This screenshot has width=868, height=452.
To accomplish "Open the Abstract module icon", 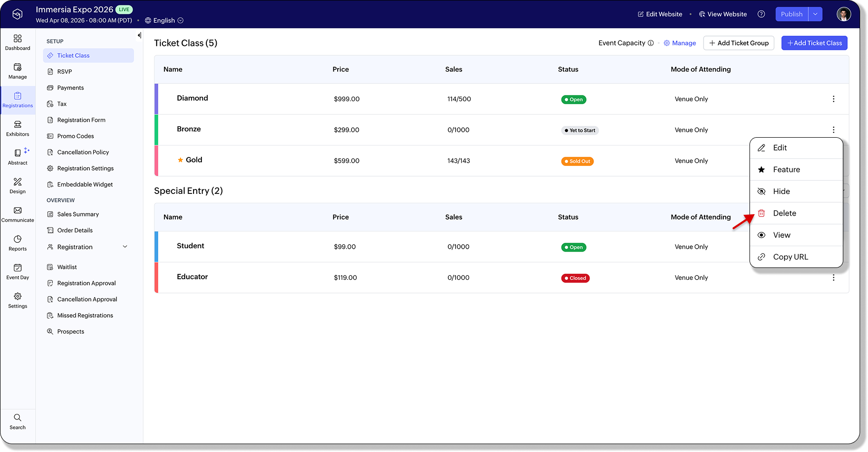I will 18,153.
